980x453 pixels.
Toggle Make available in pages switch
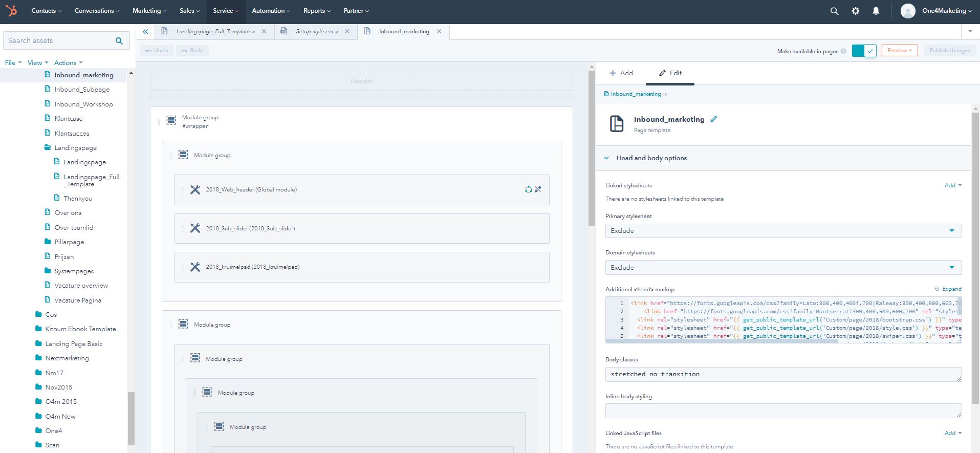coord(864,51)
